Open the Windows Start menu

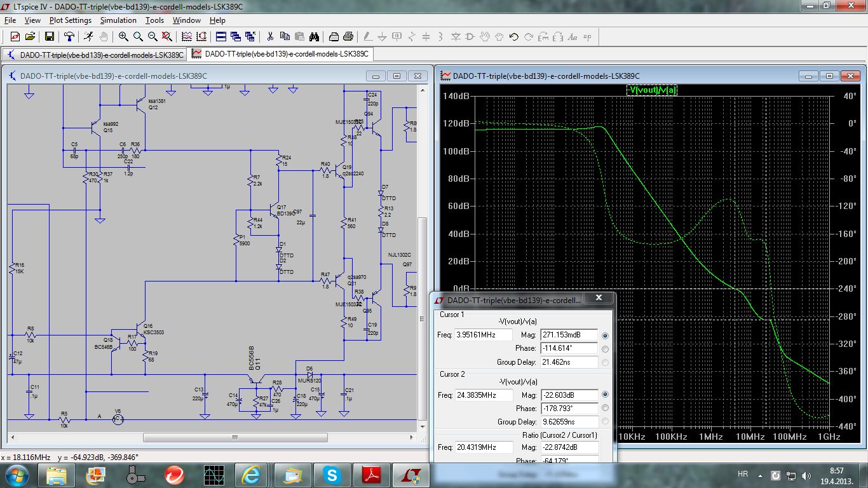(x=17, y=475)
